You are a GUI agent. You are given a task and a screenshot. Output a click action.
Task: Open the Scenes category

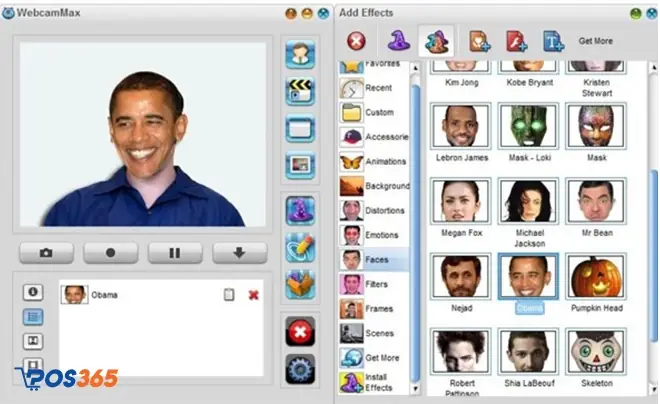[x=374, y=333]
